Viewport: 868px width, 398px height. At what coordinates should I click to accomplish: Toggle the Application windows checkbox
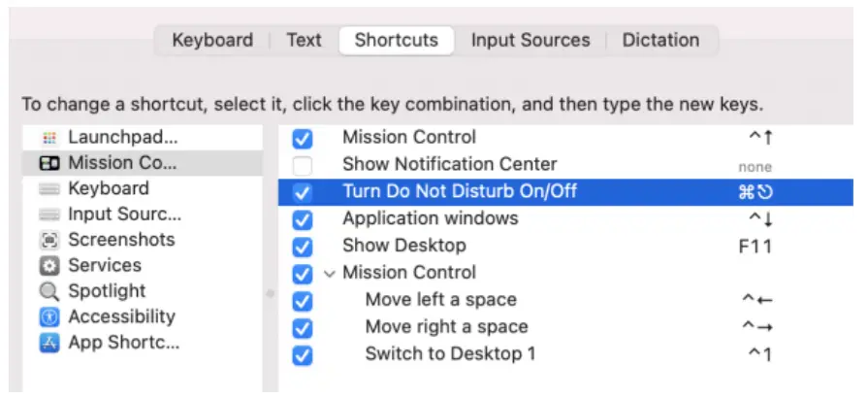pos(303,219)
